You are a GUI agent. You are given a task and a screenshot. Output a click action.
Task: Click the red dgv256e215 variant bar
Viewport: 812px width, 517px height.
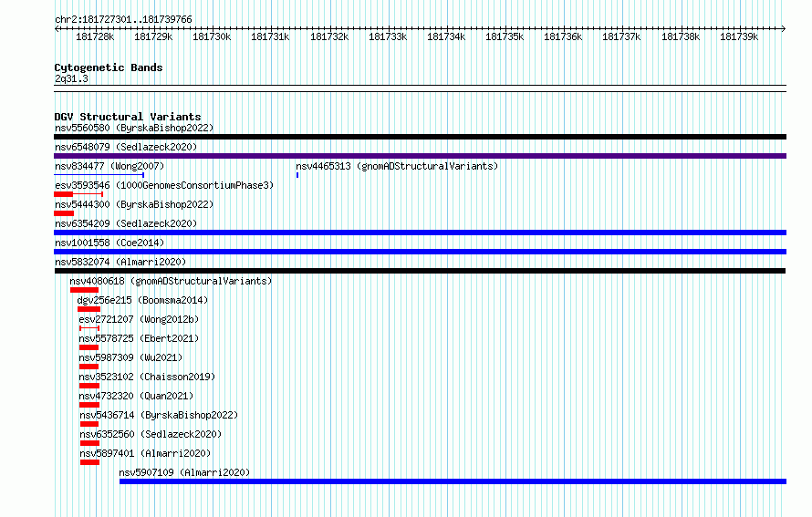click(x=88, y=309)
